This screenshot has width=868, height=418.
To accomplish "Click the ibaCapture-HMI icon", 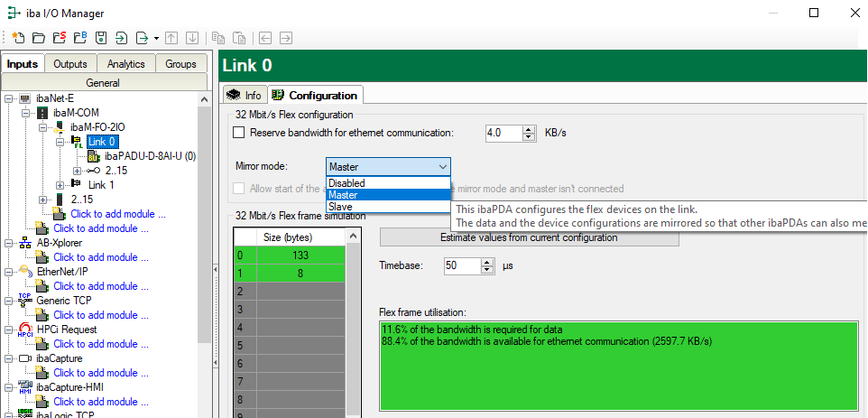I will [x=25, y=387].
